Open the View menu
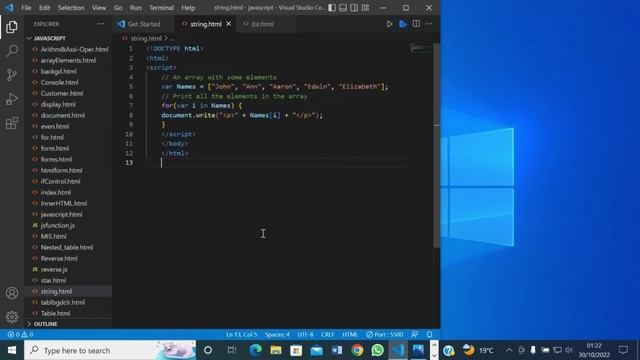Screen dimensions: 640x360 click(99, 8)
